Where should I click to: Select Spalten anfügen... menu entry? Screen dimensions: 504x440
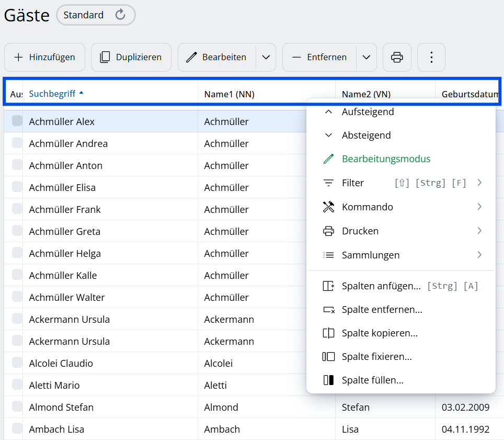401,286
